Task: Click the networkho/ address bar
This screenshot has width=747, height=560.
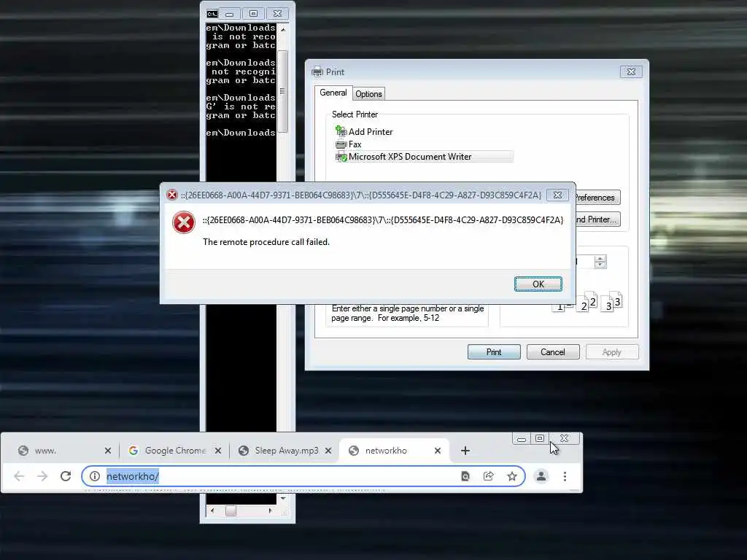Action: 303,476
